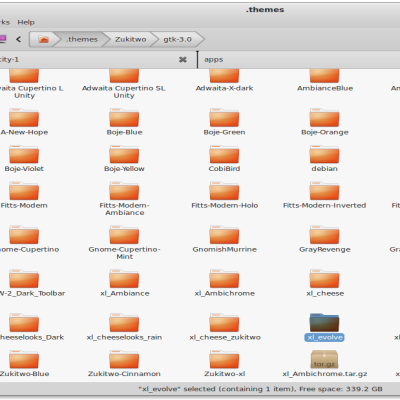This screenshot has width=400, height=400.
Task: Click the 'debian' folder name label
Action: pos(324,169)
